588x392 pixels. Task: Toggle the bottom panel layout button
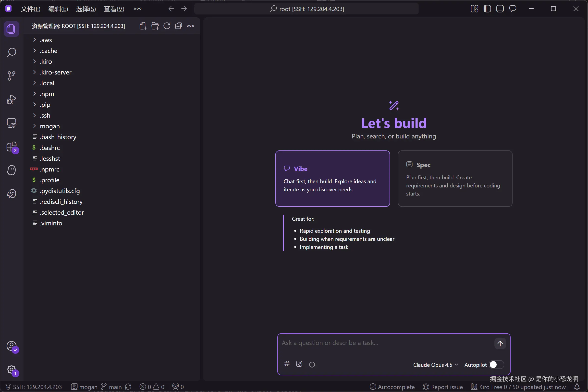[x=500, y=9]
